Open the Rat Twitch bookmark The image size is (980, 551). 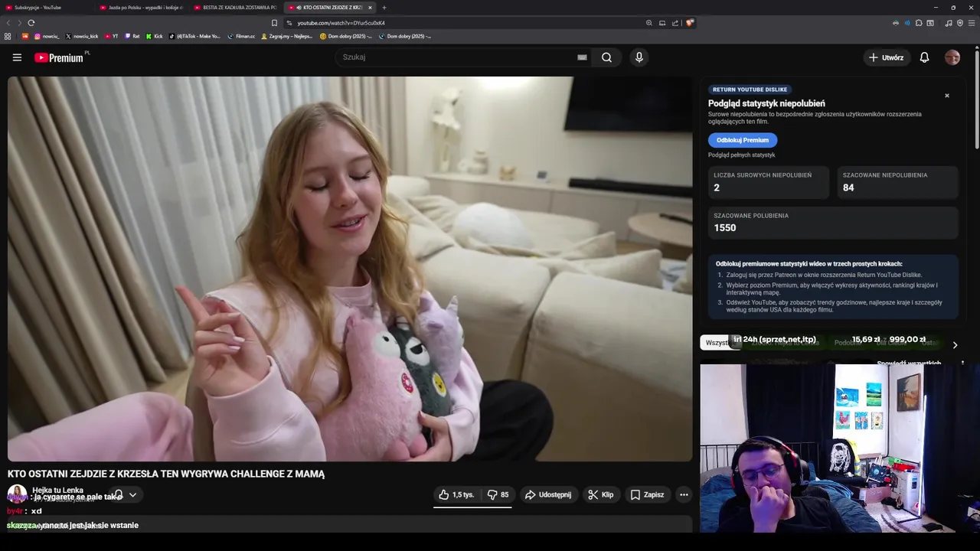tap(132, 36)
